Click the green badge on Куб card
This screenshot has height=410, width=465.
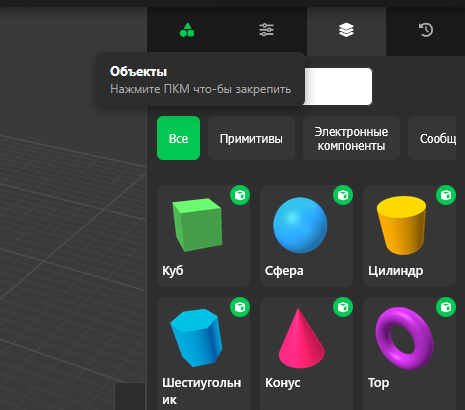point(240,195)
